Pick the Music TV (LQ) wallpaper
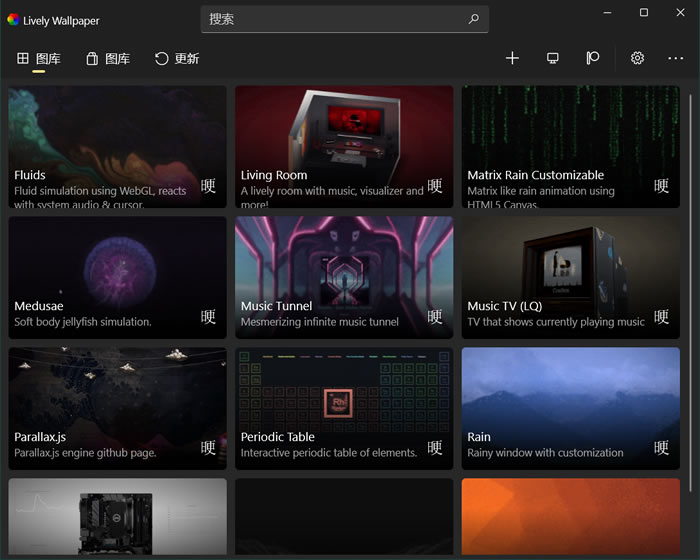This screenshot has width=700, height=560. point(570,268)
